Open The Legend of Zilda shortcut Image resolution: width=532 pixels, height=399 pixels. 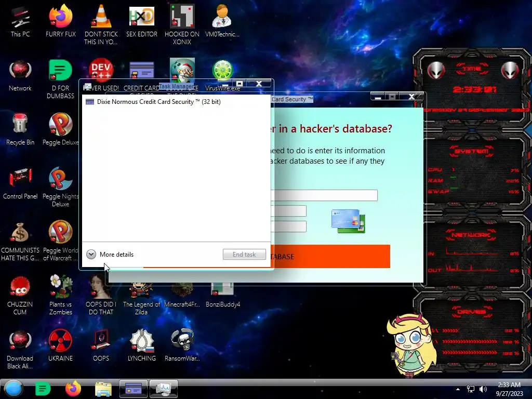pyautogui.click(x=141, y=300)
